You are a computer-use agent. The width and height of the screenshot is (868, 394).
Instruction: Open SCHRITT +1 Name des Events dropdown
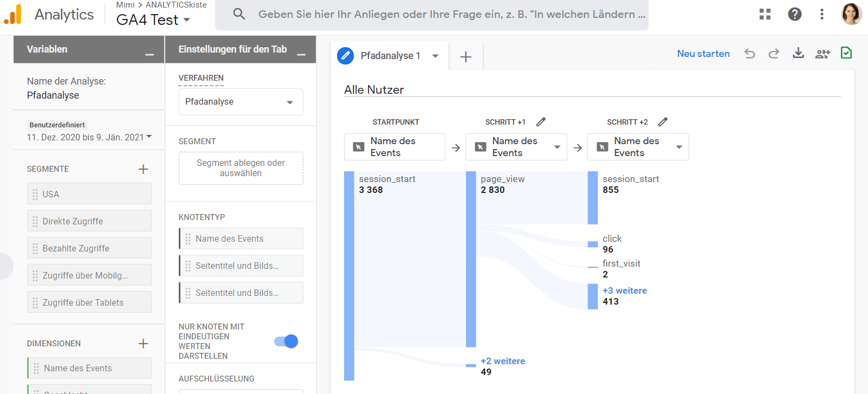[516, 147]
